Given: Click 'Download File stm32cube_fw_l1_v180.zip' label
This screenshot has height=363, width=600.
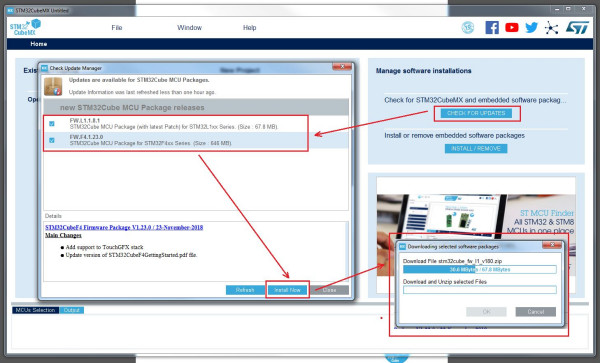Looking at the screenshot, I should tap(452, 261).
